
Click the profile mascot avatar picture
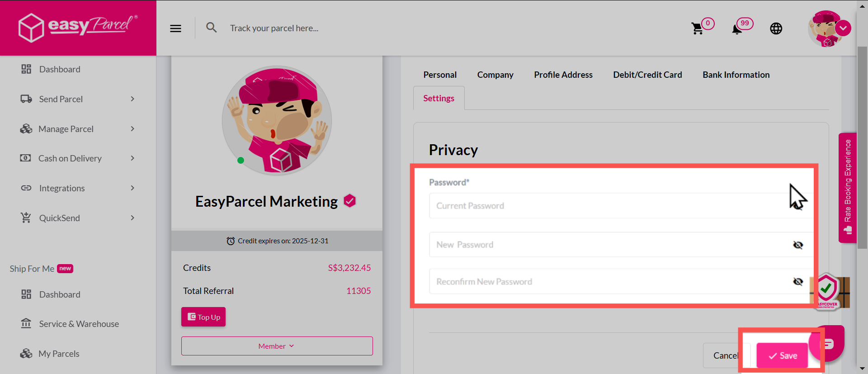(x=277, y=121)
